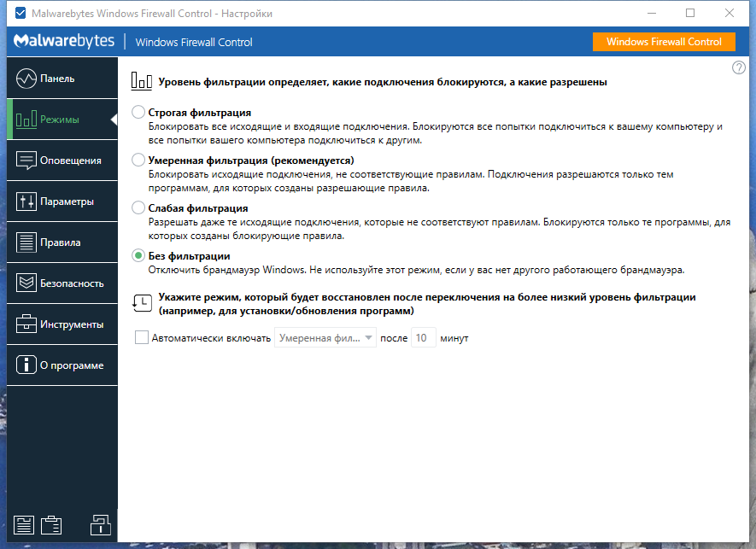756x549 pixels.
Task: Click the 'Укажите режим, который будет восстановлен' heading
Action: (427, 304)
